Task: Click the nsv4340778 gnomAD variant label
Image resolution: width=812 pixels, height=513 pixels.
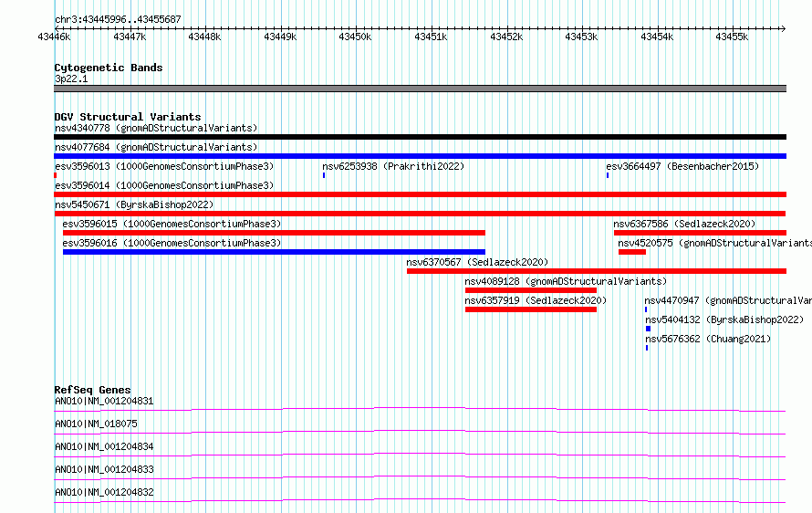Action: (x=156, y=128)
